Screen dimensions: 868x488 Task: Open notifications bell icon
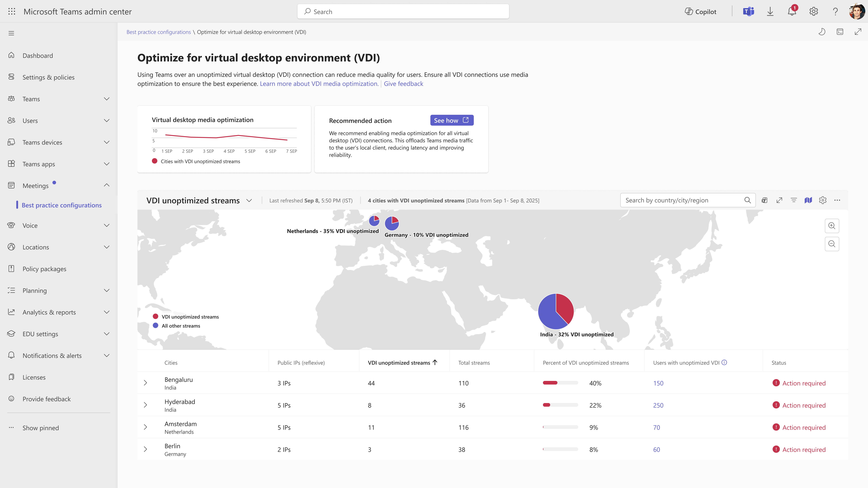[x=791, y=12]
